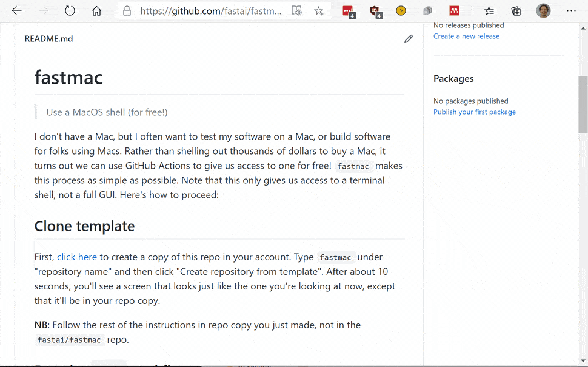Click the lock icon for site info
The width and height of the screenshot is (588, 367).
tap(127, 11)
